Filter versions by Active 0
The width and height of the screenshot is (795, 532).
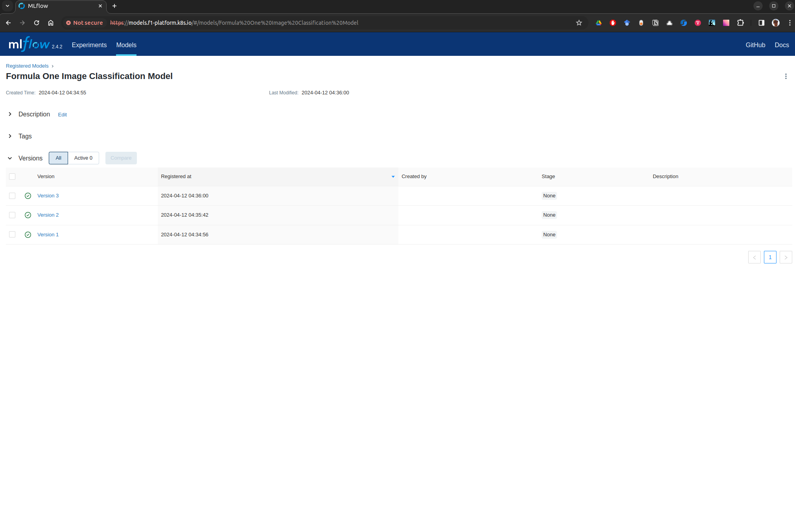click(83, 158)
